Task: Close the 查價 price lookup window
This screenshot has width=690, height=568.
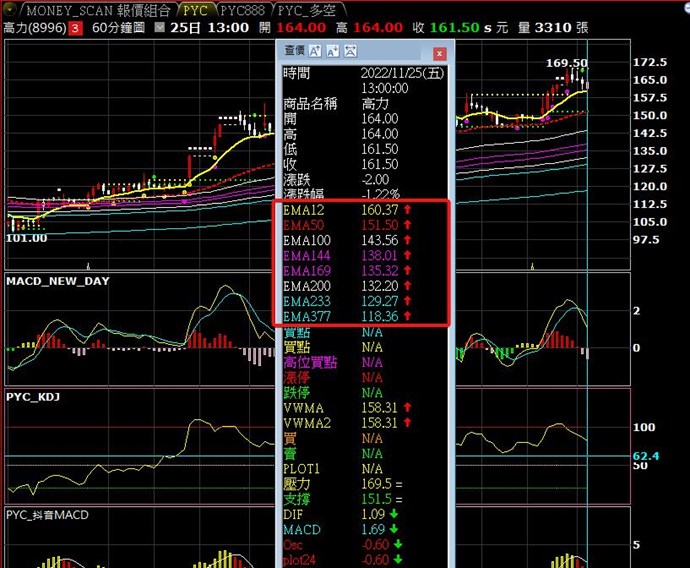Action: pyautogui.click(x=439, y=53)
